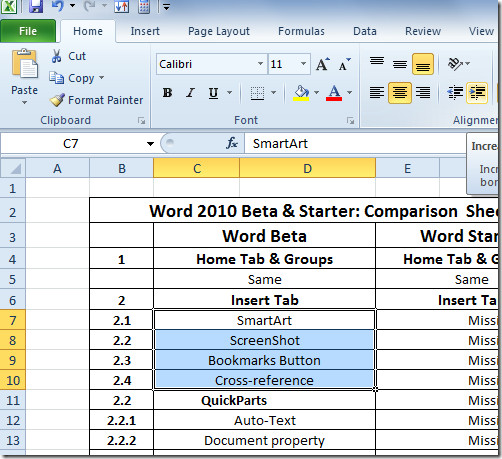Viewport: 502px width, 459px height.
Task: Switch to the Home tab
Action: coord(88,31)
